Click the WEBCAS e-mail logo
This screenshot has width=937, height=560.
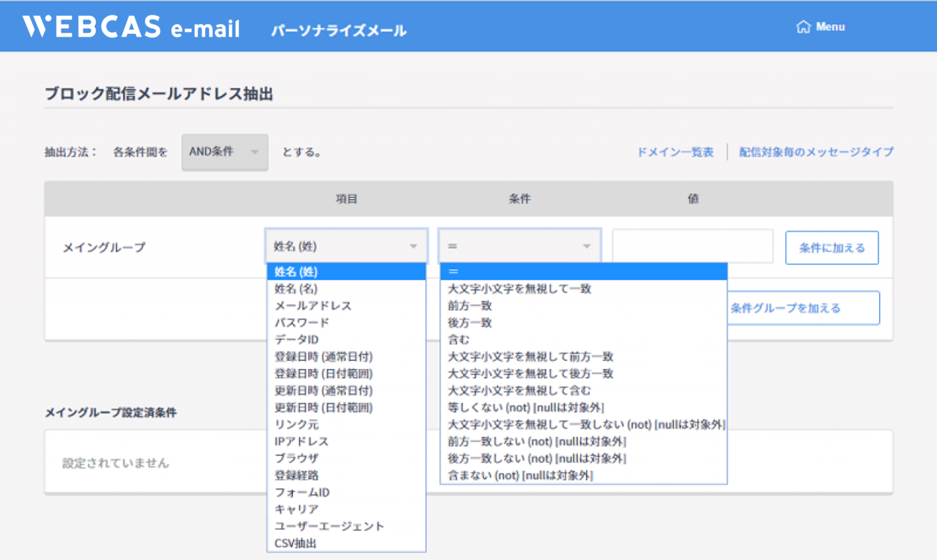click(x=131, y=27)
